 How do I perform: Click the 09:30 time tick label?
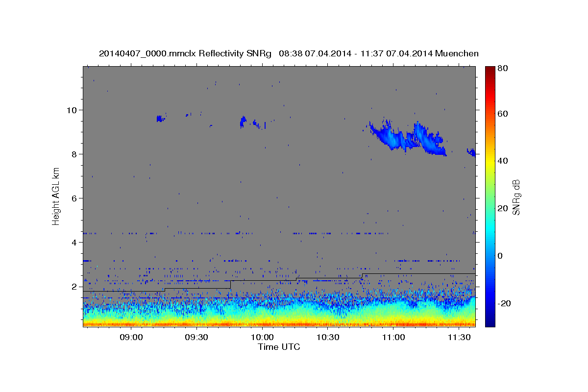[197, 338]
